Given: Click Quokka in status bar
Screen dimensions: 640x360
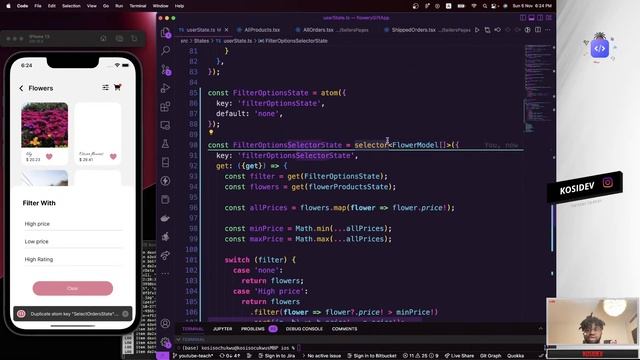Looking at the screenshot, I should coord(515,356).
